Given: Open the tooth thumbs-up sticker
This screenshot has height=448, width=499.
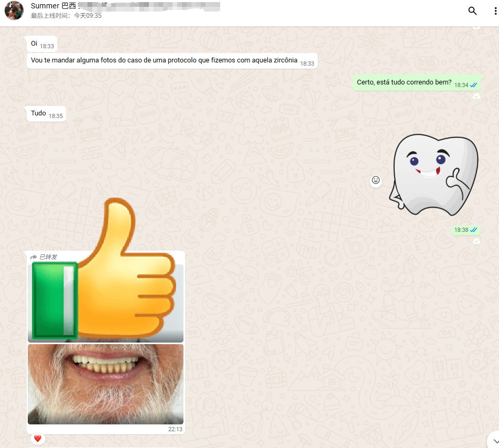Looking at the screenshot, I should click(x=434, y=175).
